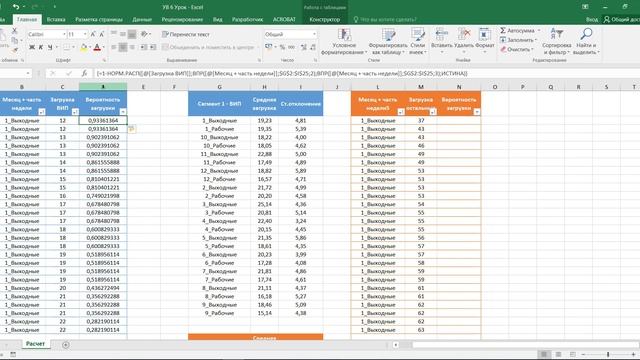Add a new sheet with the plus button
The image size is (640, 360).
[x=65, y=345]
